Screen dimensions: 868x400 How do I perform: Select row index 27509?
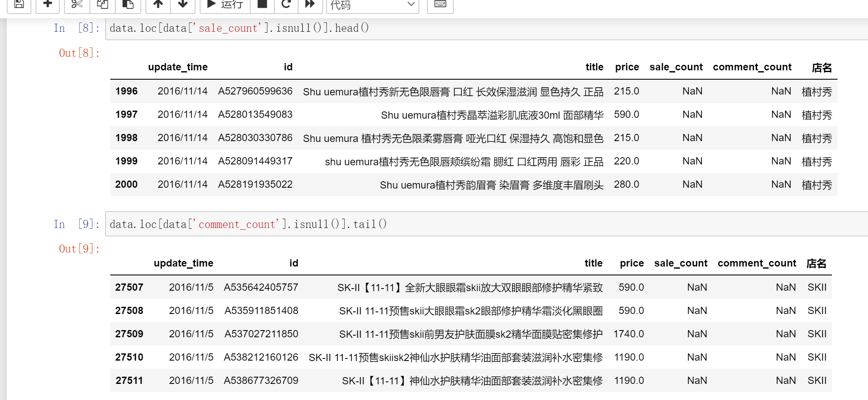tap(129, 334)
